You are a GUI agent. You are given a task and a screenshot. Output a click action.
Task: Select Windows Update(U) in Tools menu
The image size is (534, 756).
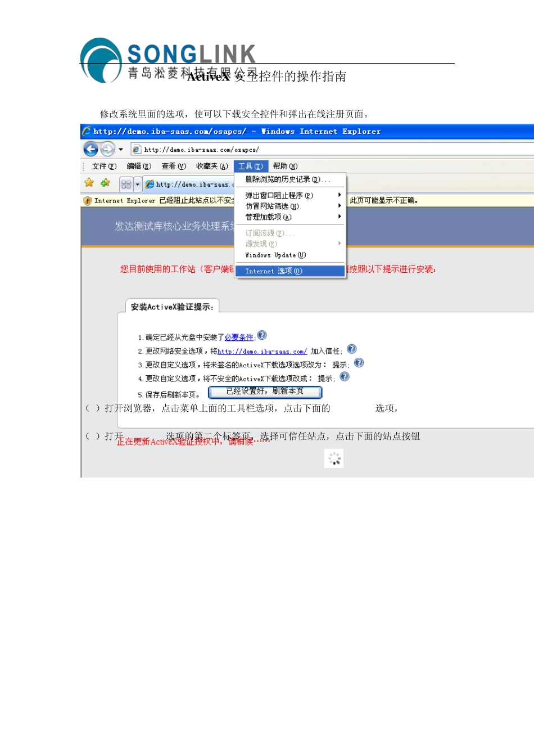[x=289, y=255]
